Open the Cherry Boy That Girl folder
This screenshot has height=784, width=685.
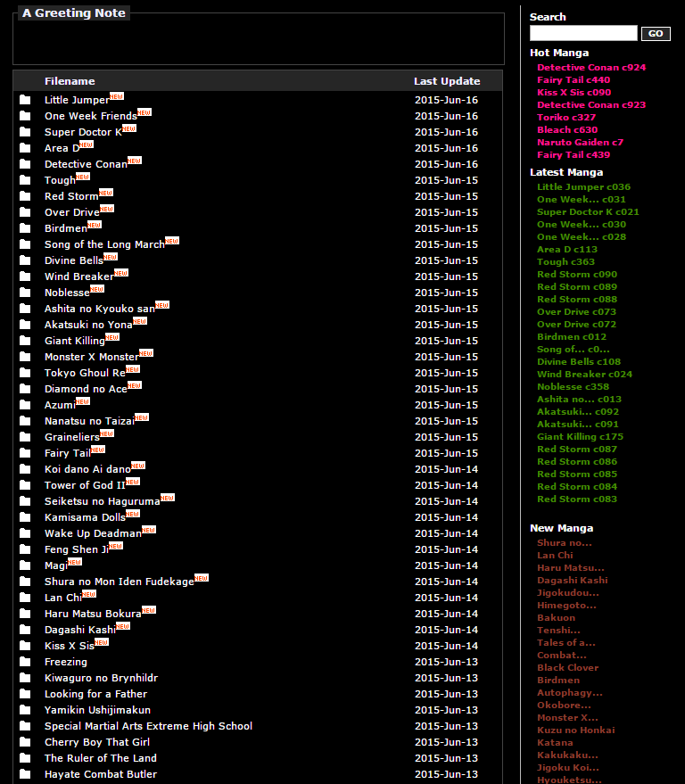click(x=97, y=742)
